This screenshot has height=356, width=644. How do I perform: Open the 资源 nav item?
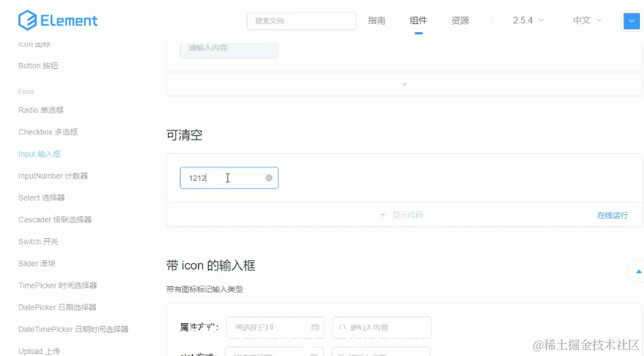[x=460, y=21]
